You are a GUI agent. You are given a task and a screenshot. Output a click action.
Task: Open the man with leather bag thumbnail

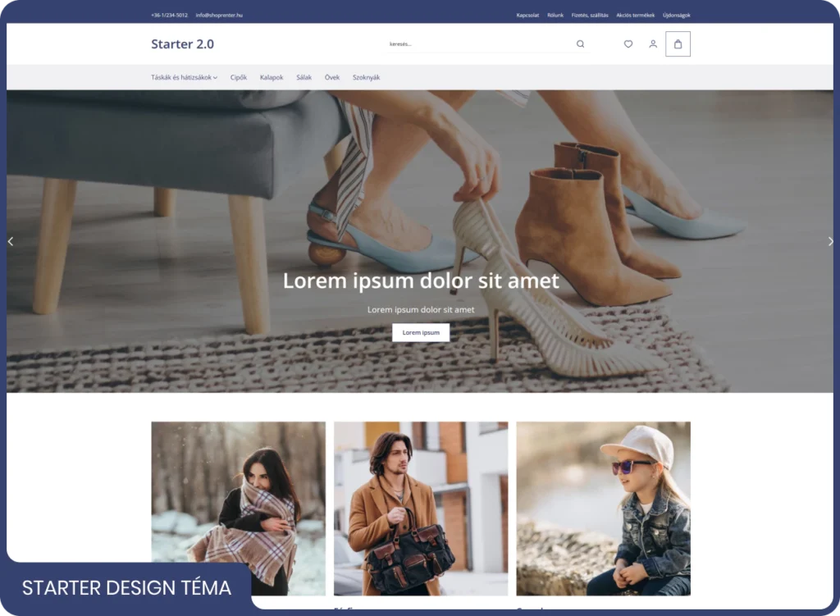[x=421, y=509]
